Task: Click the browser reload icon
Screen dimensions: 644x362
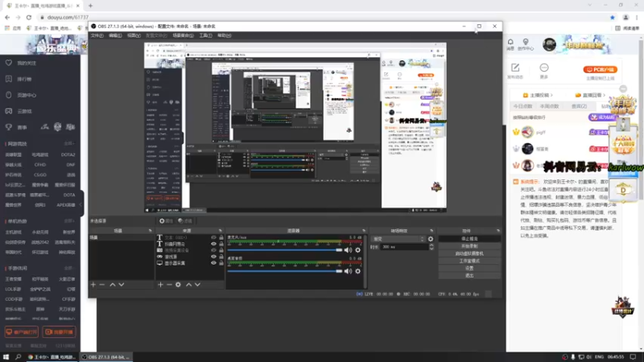Action: [x=29, y=17]
